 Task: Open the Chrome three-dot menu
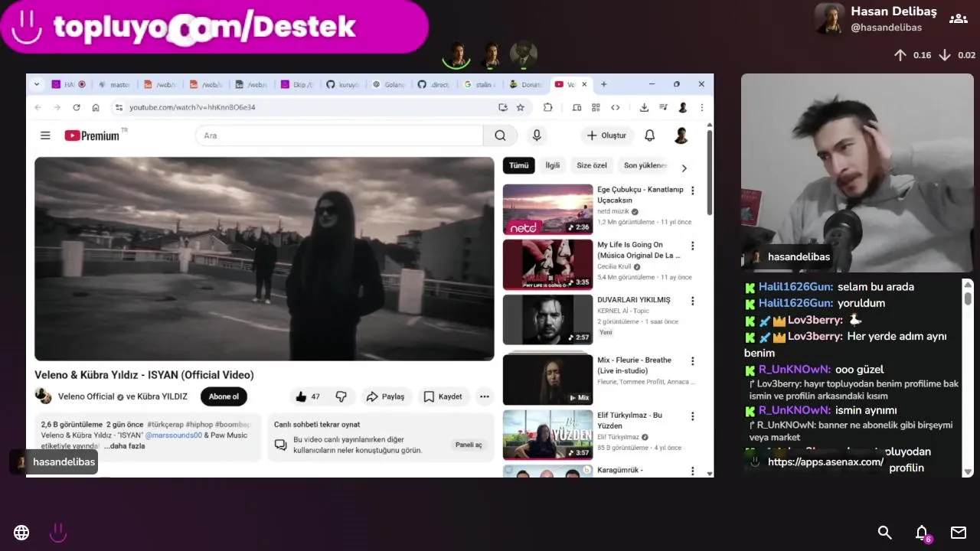[x=702, y=107]
